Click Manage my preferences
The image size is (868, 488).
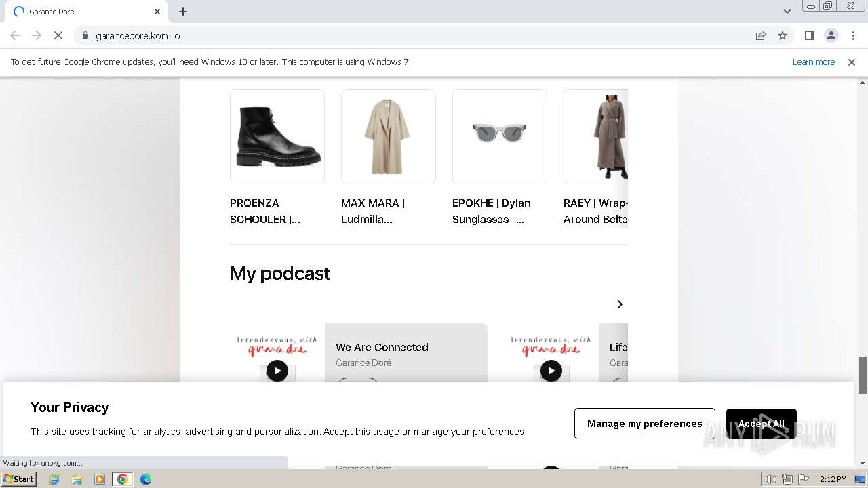click(x=644, y=424)
